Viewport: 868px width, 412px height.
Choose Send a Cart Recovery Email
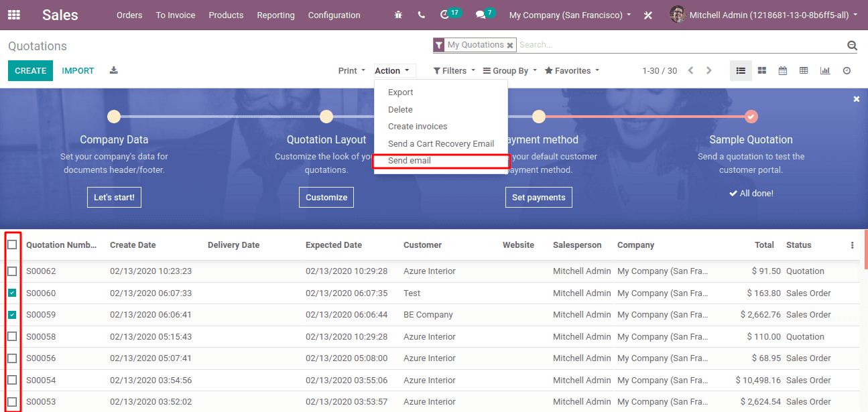441,143
